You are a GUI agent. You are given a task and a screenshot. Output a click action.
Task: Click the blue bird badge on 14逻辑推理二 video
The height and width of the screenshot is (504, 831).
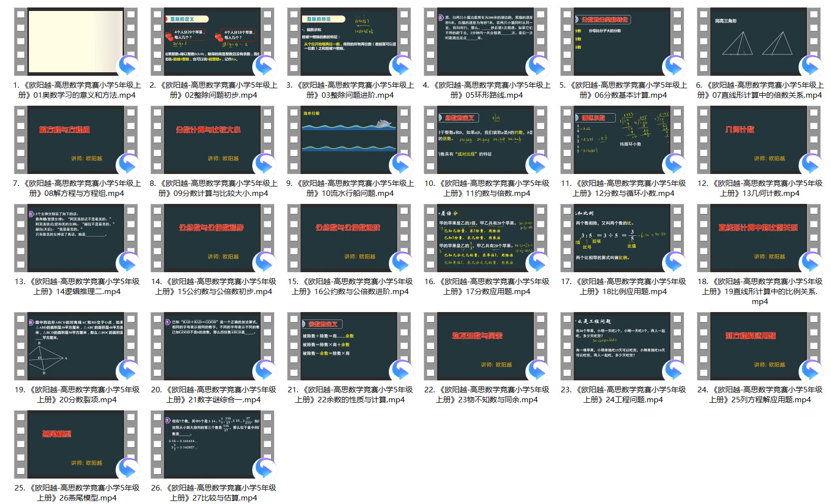(128, 262)
